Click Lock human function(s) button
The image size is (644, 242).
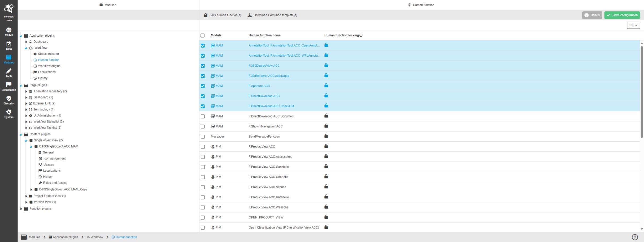pyautogui.click(x=222, y=15)
